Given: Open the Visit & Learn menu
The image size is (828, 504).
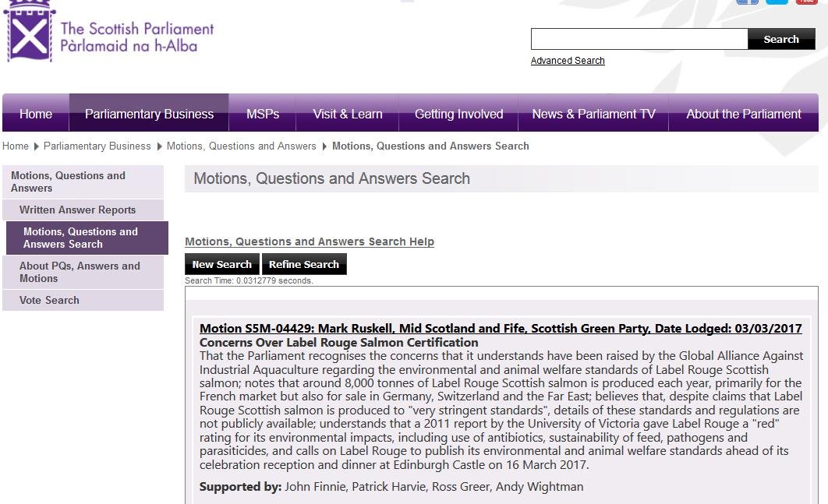Looking at the screenshot, I should [348, 114].
